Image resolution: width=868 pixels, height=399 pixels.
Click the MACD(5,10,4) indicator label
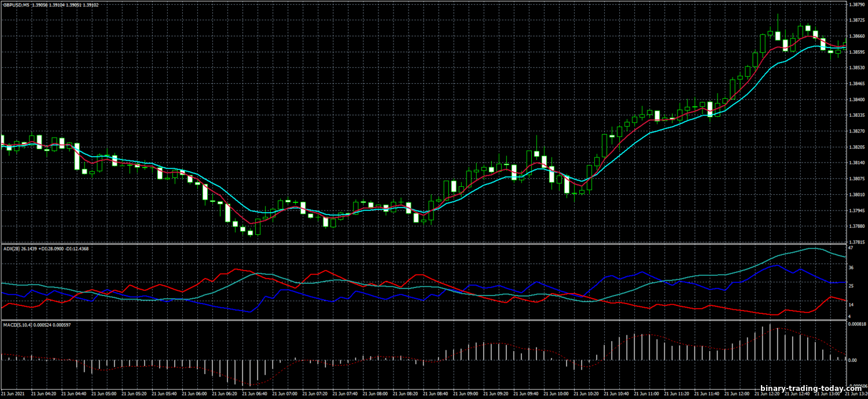pos(17,325)
